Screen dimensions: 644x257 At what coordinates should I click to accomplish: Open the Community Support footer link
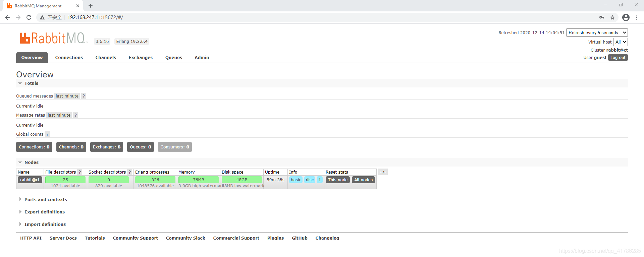pos(135,238)
